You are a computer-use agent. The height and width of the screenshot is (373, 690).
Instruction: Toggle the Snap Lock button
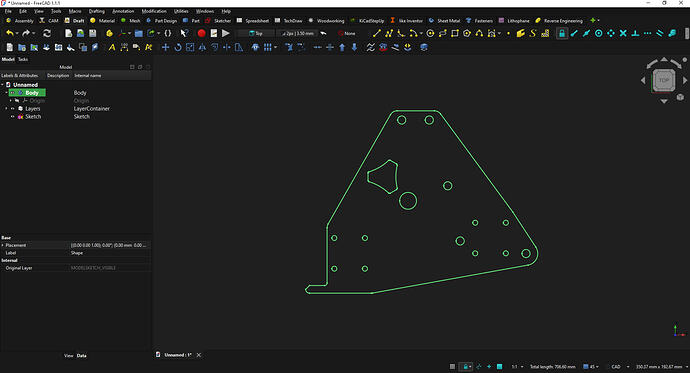562,33
